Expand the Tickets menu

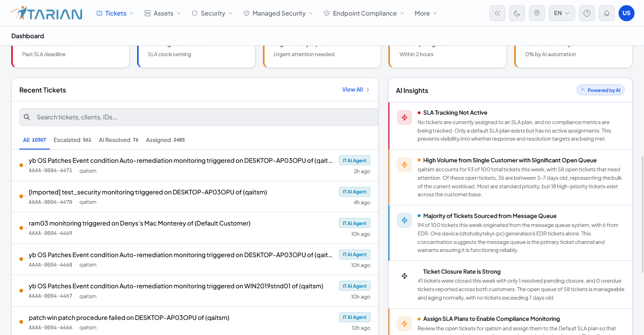[115, 13]
